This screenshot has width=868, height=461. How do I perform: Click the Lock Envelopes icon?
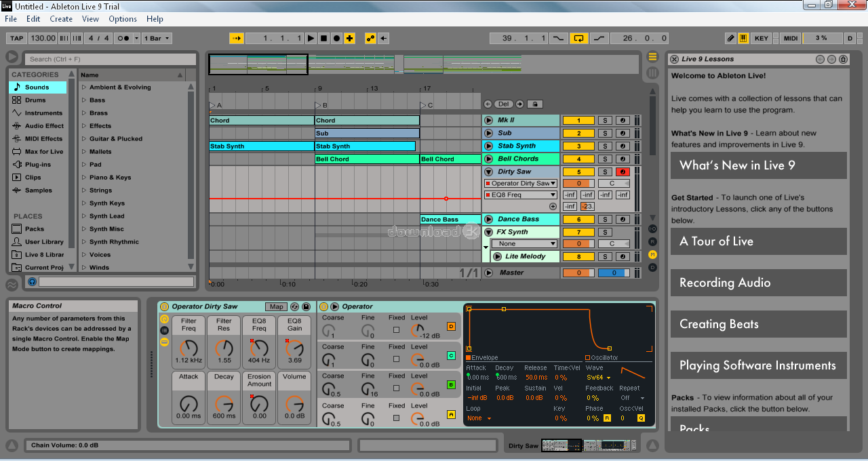tap(536, 104)
